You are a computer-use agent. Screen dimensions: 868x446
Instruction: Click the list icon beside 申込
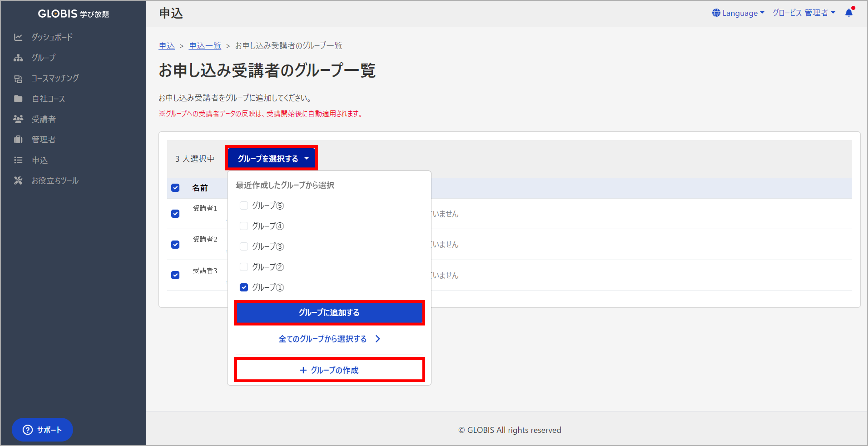pyautogui.click(x=18, y=160)
